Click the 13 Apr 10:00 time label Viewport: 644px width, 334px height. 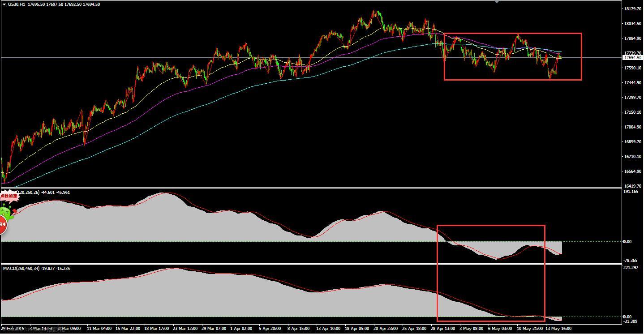coord(328,329)
